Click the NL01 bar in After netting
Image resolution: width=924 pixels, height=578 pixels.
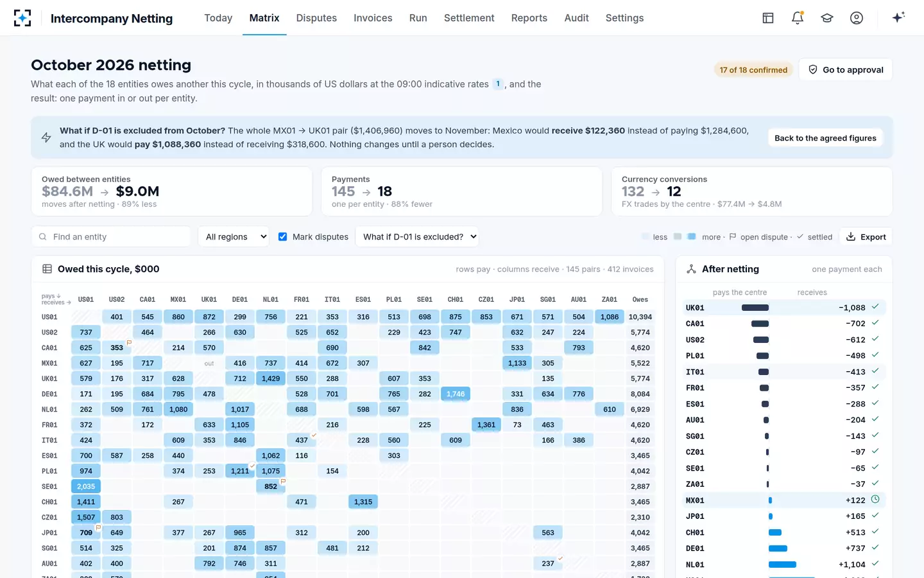click(x=782, y=565)
